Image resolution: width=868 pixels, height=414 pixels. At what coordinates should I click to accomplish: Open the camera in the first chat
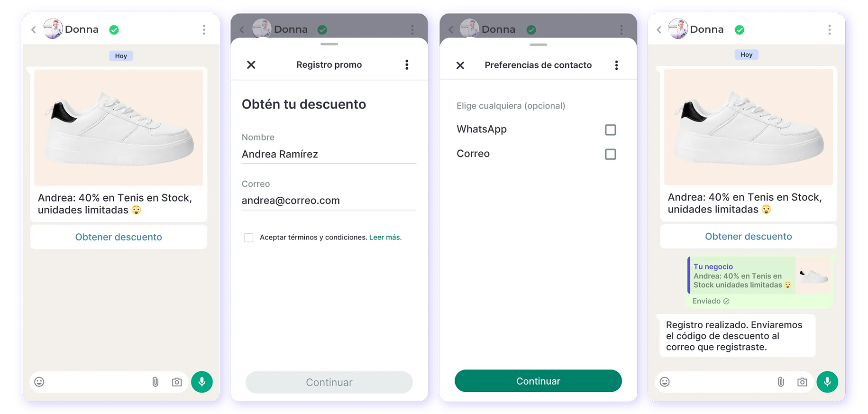pos(177,382)
